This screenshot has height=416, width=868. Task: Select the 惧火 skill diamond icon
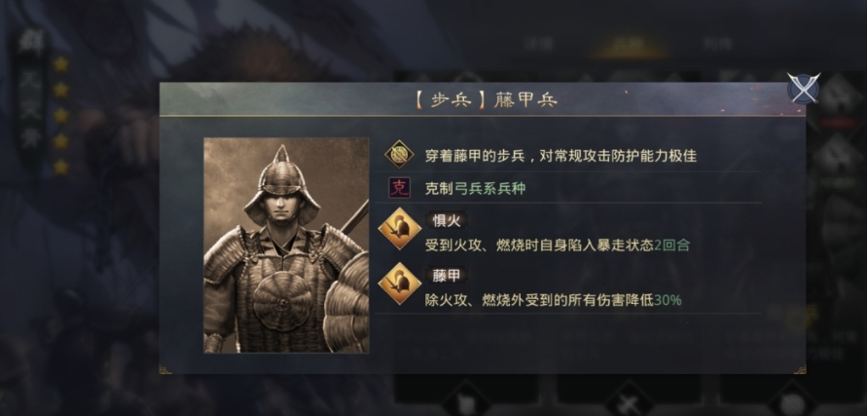[399, 229]
